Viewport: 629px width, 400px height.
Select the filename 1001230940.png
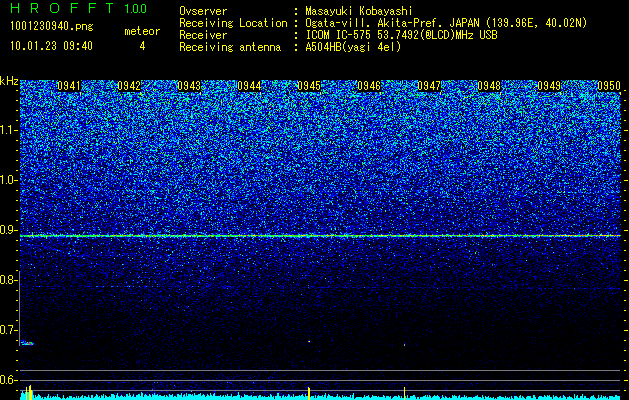(x=52, y=27)
